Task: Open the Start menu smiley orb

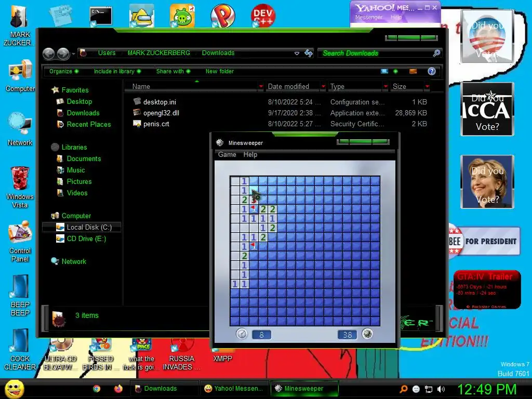Action: click(14, 389)
